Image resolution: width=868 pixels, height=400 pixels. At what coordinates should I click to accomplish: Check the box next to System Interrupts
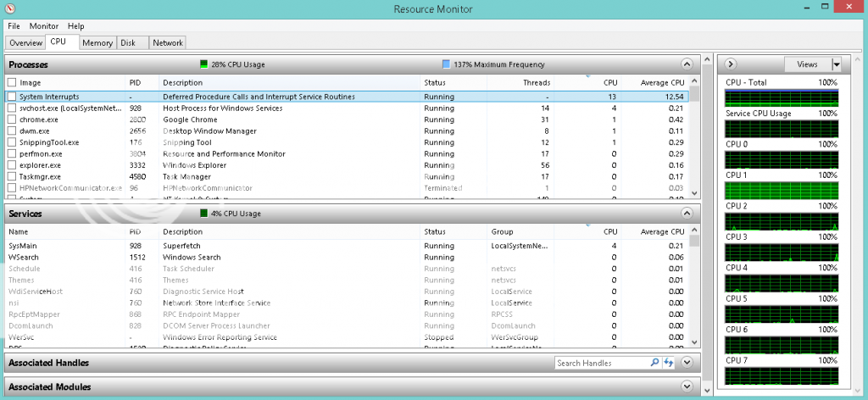coord(12,97)
